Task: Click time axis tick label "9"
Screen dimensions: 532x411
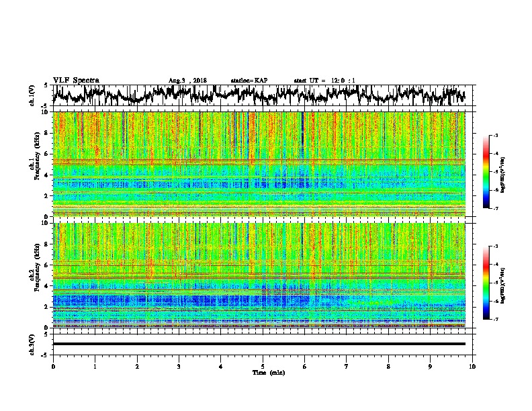Action: click(x=430, y=367)
